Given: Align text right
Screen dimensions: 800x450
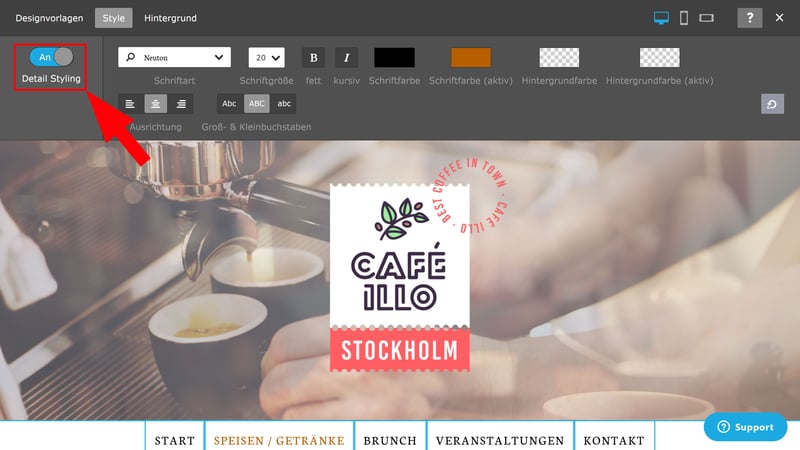Looking at the screenshot, I should [180, 104].
